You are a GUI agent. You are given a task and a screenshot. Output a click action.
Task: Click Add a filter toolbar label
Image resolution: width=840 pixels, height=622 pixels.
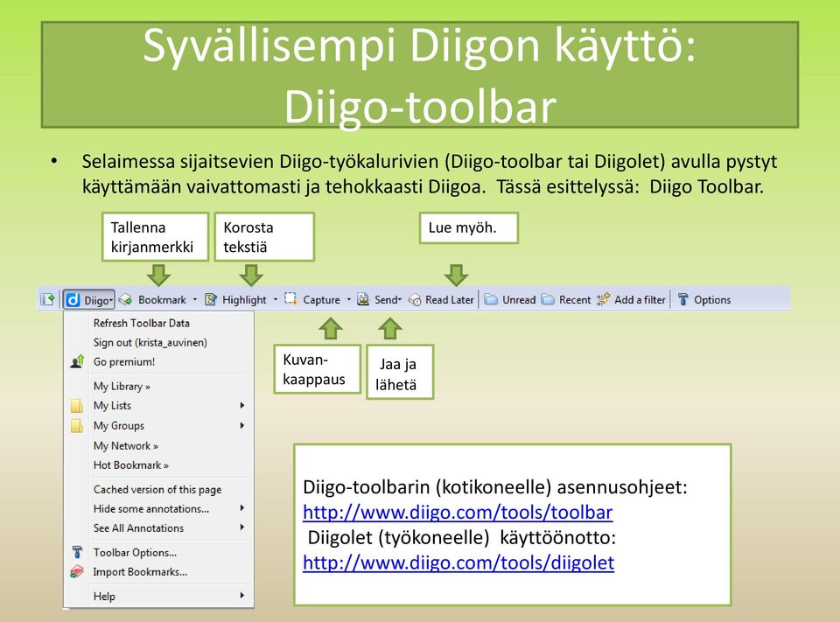(x=640, y=300)
